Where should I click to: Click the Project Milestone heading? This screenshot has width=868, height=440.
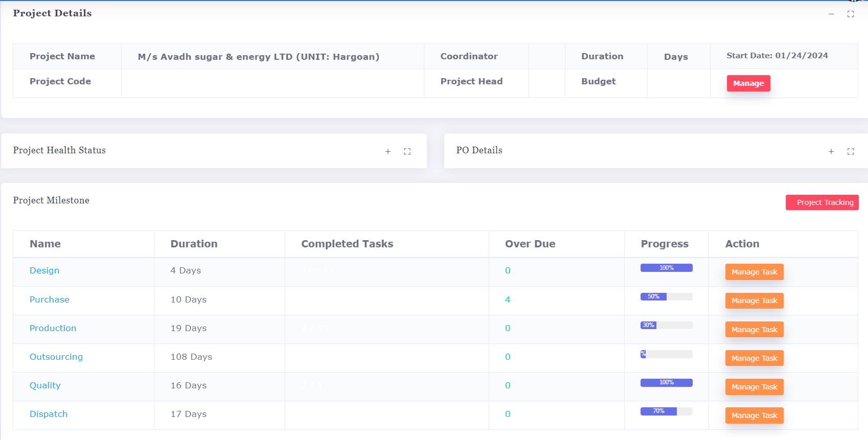(51, 200)
